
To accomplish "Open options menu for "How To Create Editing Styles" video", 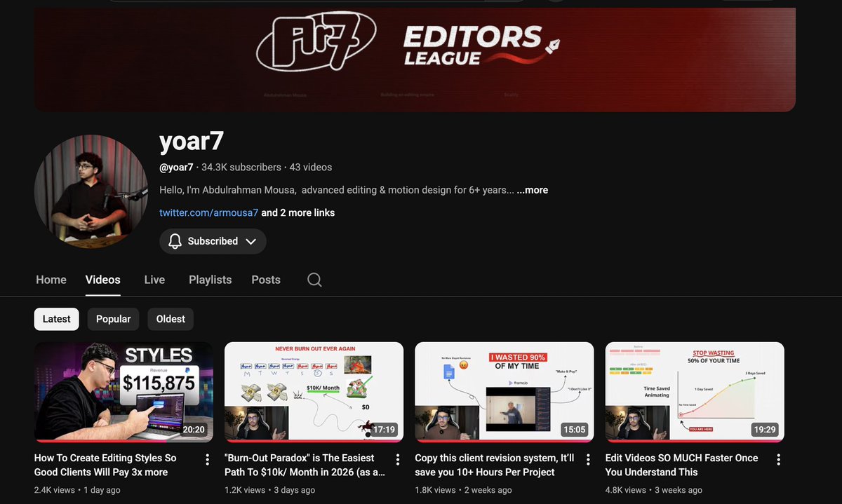I will pos(207,458).
